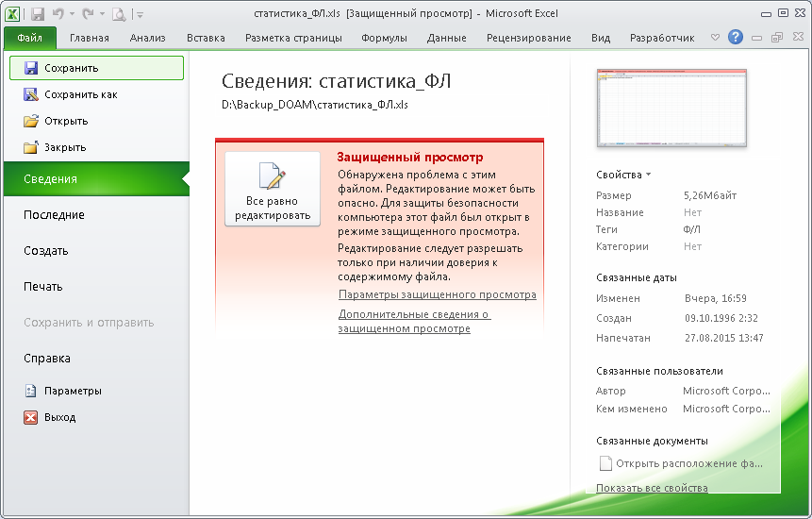Click Закрыть in the backstage menu
The width and height of the screenshot is (812, 519).
pos(96,147)
